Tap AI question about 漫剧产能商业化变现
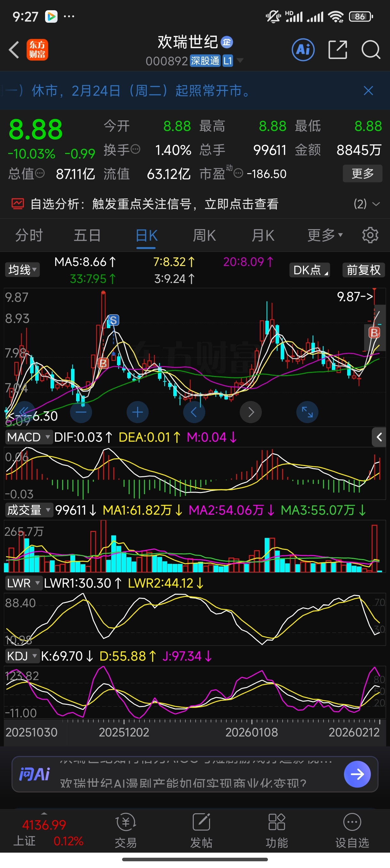390x868 pixels. tap(183, 783)
